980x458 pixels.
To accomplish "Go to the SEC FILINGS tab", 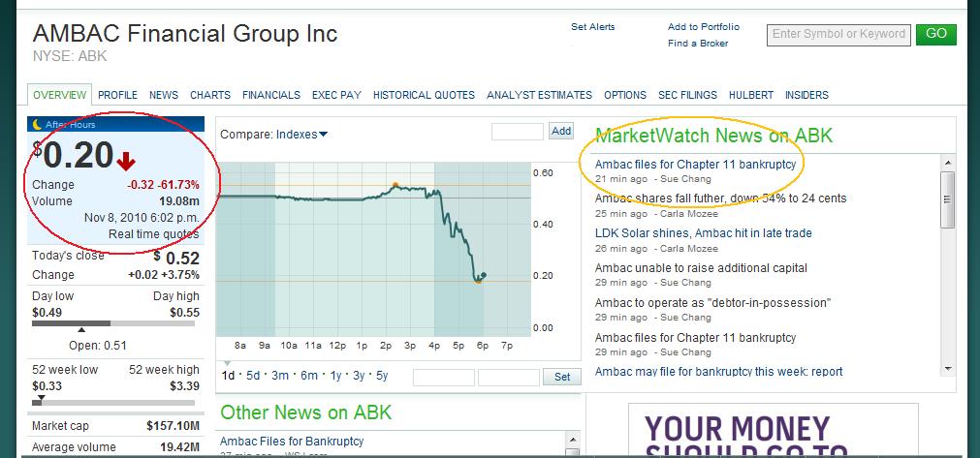I will (687, 95).
